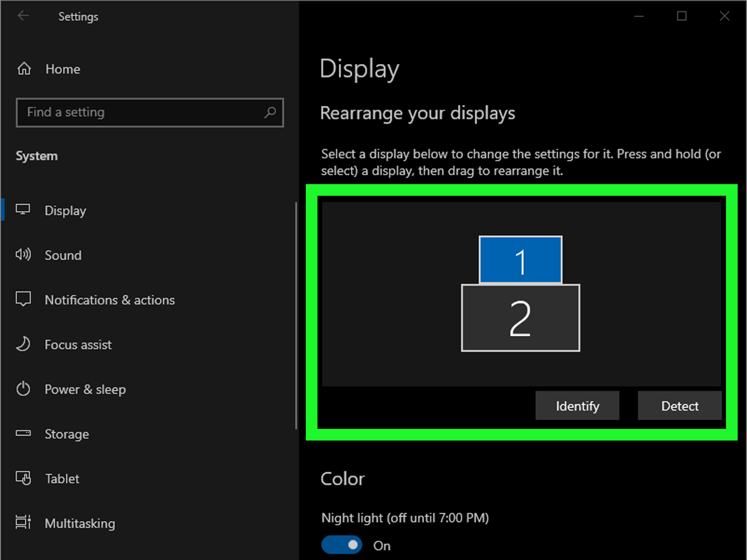Image resolution: width=747 pixels, height=560 pixels.
Task: Click the Find a setting search field
Action: [150, 112]
